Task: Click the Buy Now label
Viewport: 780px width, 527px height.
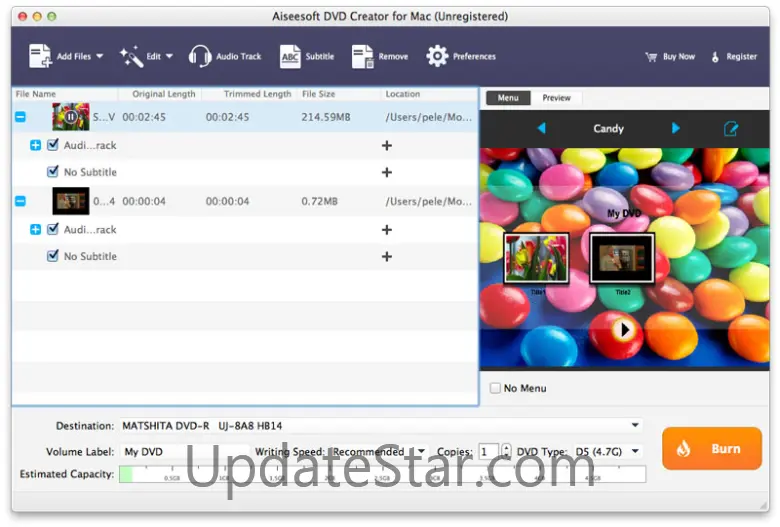Action: [679, 57]
